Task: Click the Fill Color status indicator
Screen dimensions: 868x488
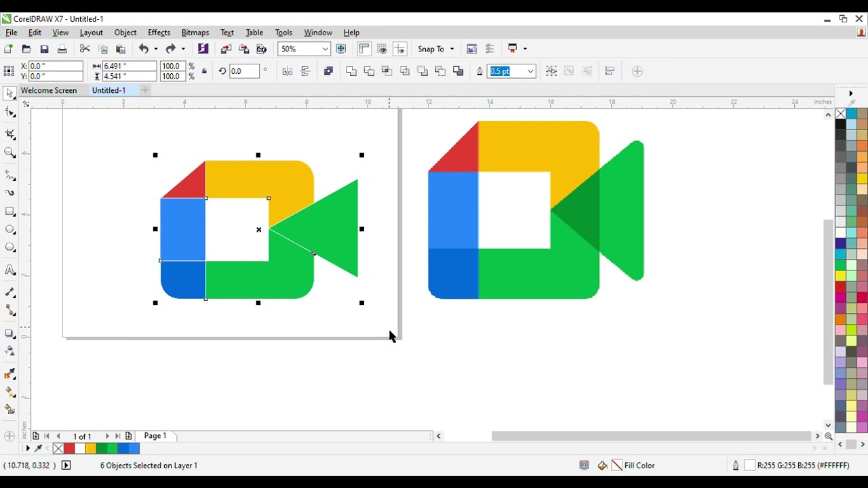Action: click(633, 466)
